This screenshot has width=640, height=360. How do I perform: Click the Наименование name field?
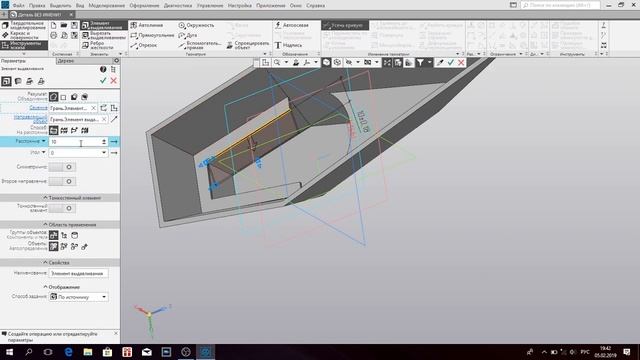coord(78,273)
